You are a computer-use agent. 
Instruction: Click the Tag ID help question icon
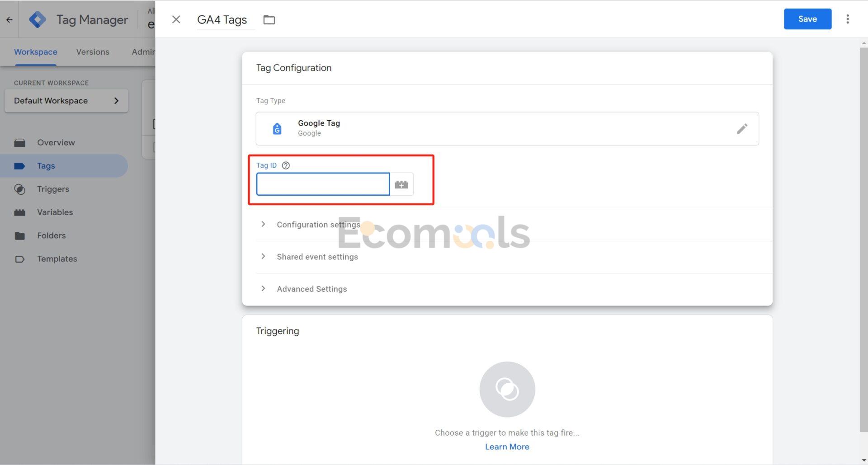point(286,165)
